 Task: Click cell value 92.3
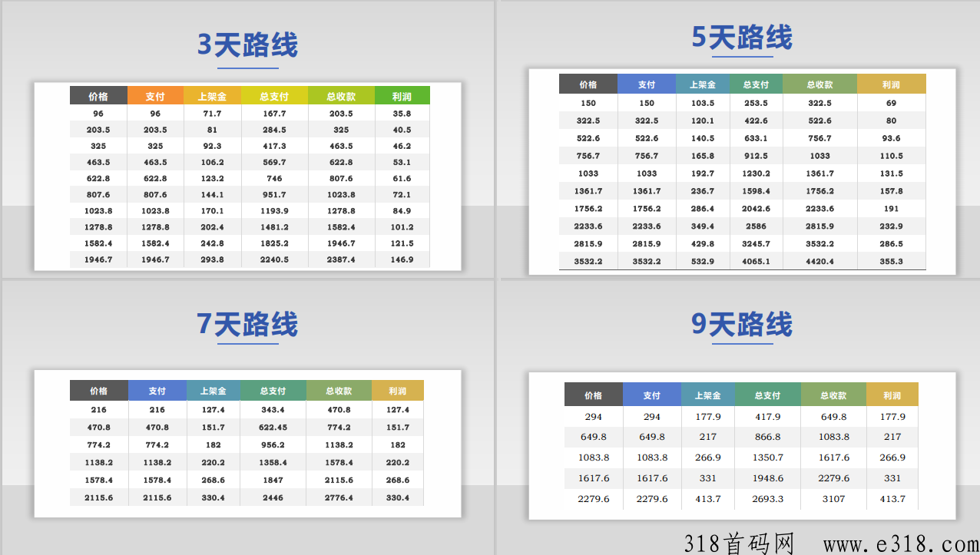tap(212, 146)
